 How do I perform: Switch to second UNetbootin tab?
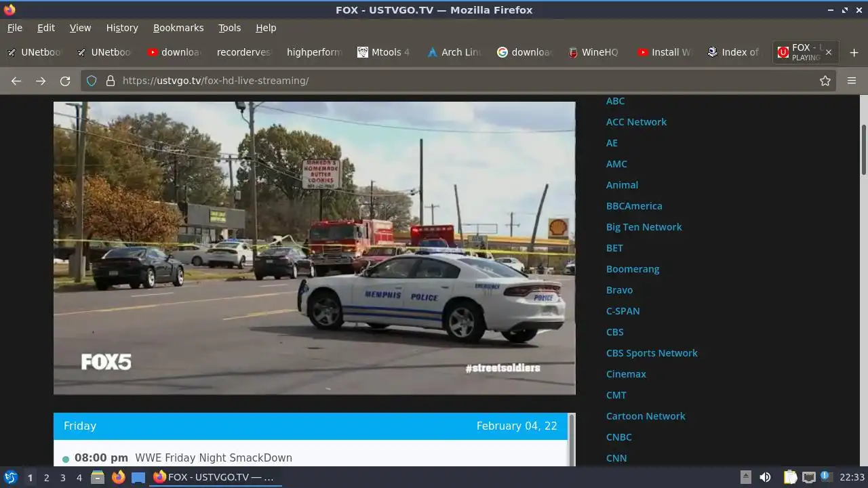(x=104, y=52)
